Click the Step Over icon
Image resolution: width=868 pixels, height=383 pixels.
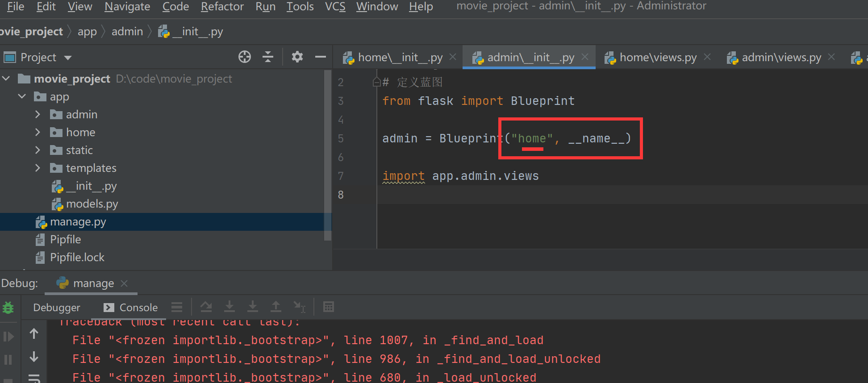[206, 307]
